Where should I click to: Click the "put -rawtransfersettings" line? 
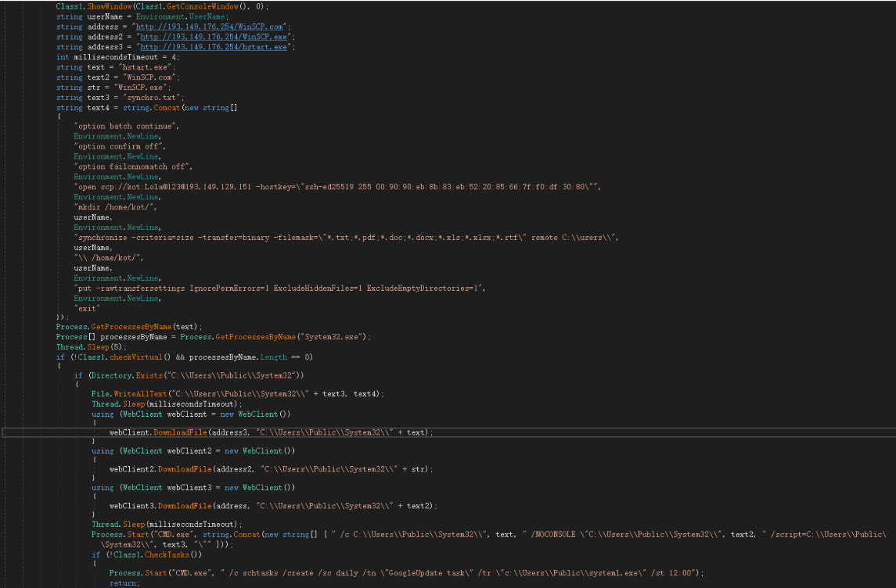pyautogui.click(x=279, y=289)
